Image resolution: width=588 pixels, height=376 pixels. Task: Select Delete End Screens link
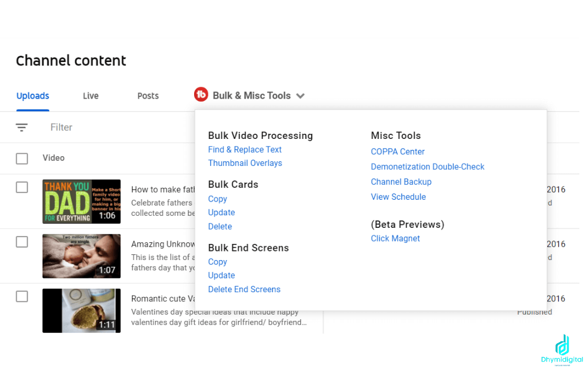tap(244, 289)
